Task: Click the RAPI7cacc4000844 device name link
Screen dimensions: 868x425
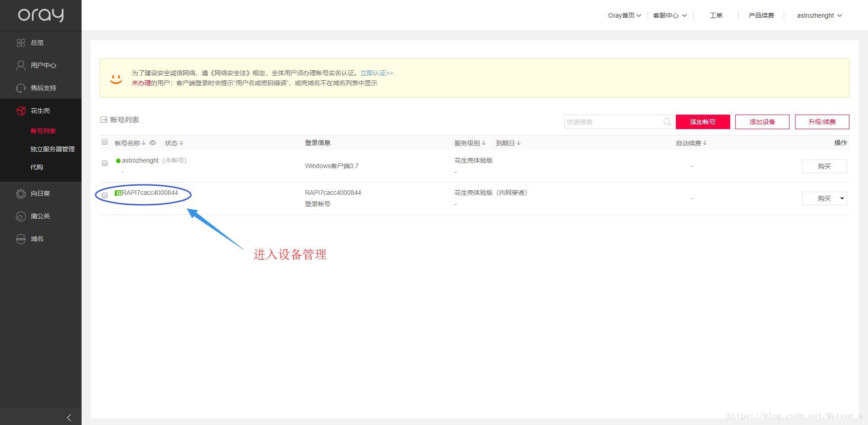Action: click(150, 193)
